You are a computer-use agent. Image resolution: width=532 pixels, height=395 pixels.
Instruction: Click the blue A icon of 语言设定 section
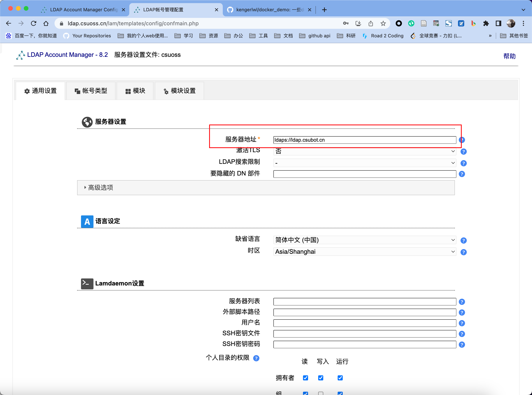click(87, 221)
